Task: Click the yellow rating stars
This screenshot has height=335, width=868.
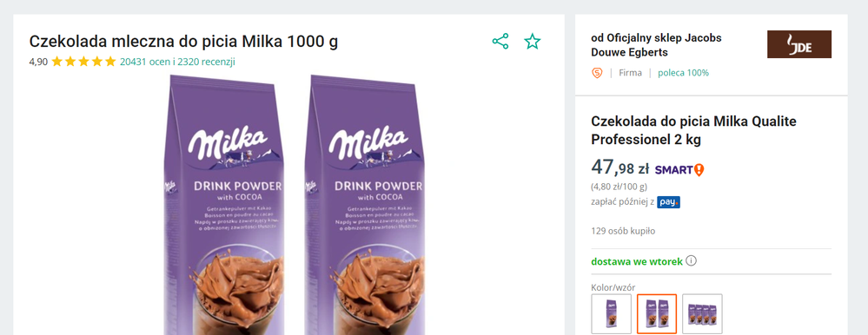Action: (x=83, y=62)
